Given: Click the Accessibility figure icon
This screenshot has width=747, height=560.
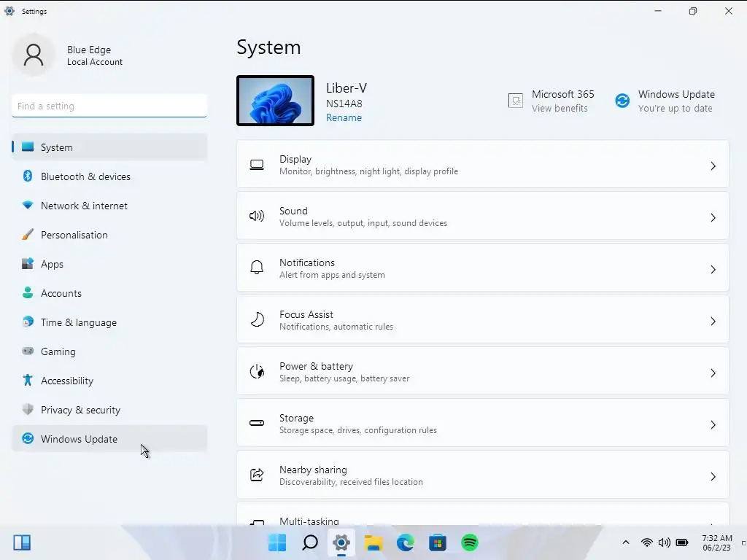Looking at the screenshot, I should click(28, 380).
